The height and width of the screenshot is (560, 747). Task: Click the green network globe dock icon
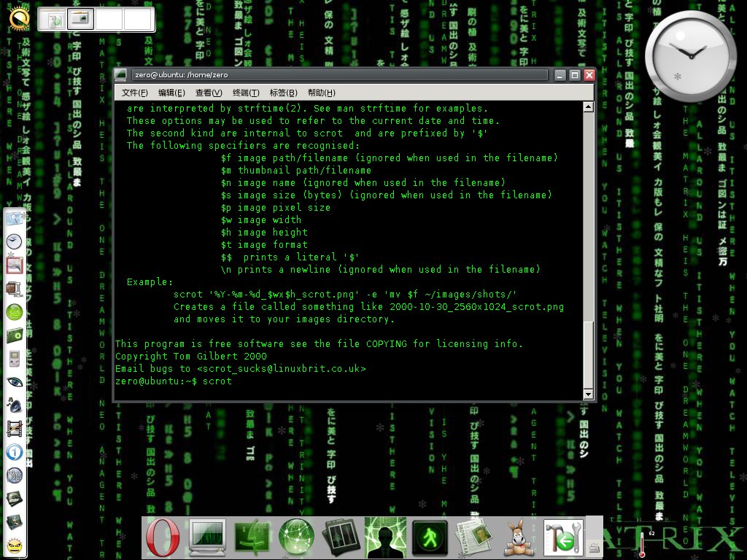pyautogui.click(x=296, y=537)
